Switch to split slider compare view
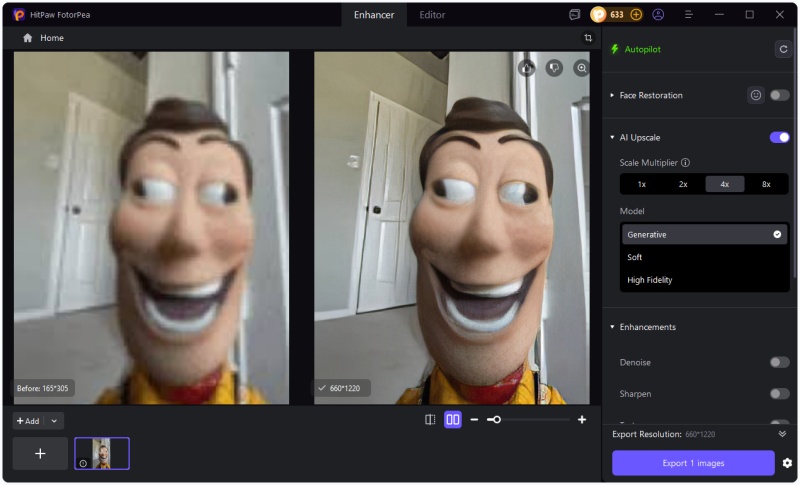 [x=430, y=420]
